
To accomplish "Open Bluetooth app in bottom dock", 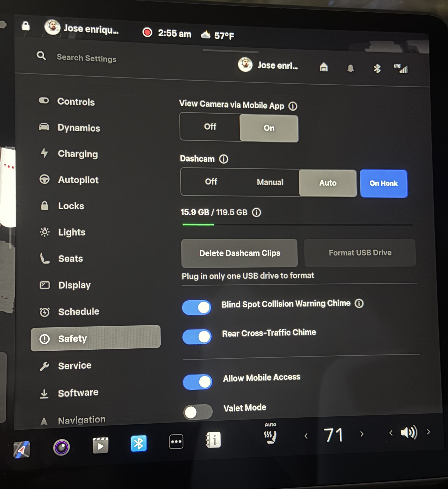I will click(139, 443).
